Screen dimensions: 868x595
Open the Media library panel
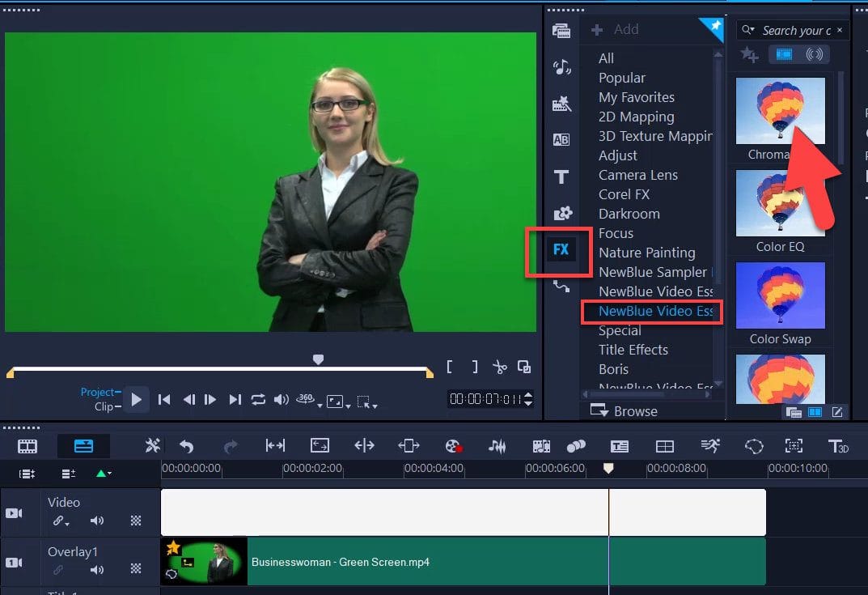pos(561,32)
